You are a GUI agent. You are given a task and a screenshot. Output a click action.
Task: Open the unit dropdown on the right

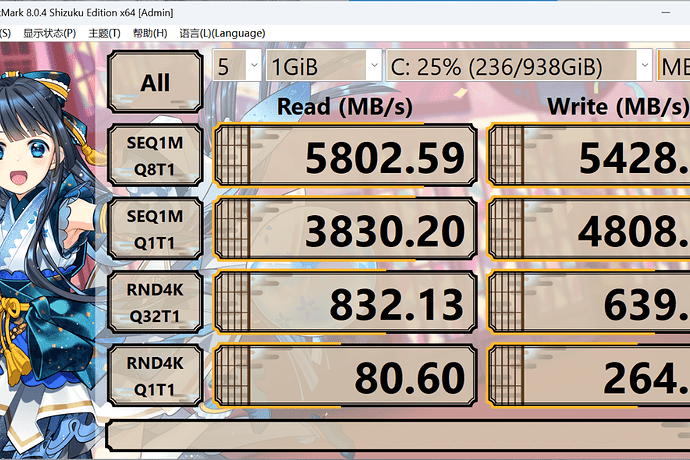pyautogui.click(x=673, y=66)
